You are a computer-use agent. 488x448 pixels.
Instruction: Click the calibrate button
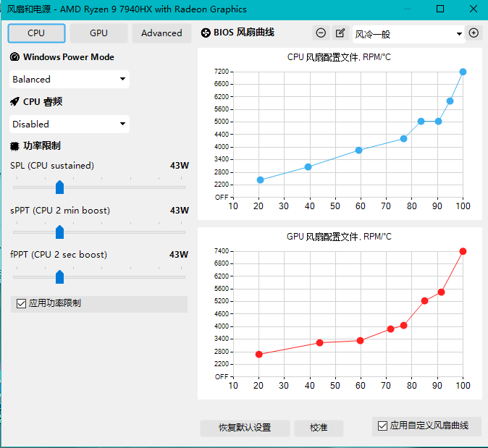coord(319,428)
